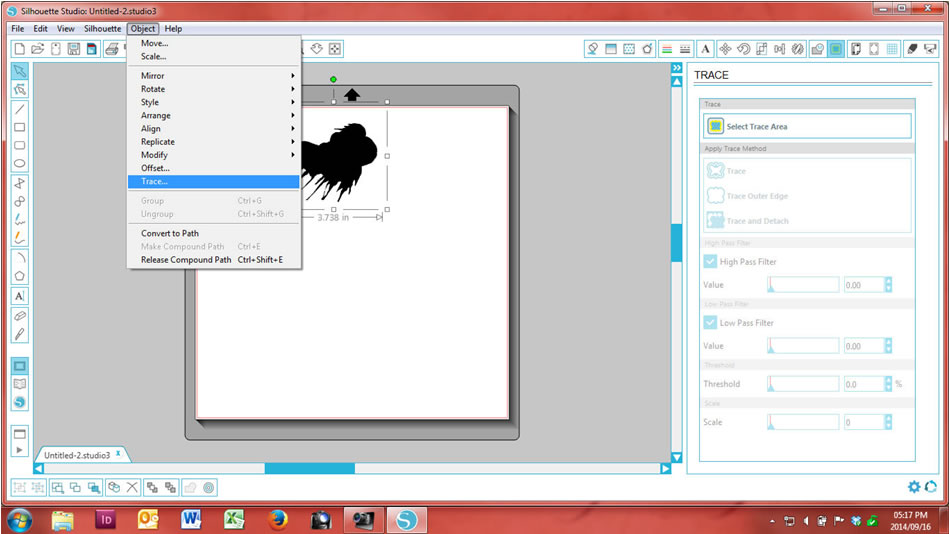Select the arrow Select tool

19,71
